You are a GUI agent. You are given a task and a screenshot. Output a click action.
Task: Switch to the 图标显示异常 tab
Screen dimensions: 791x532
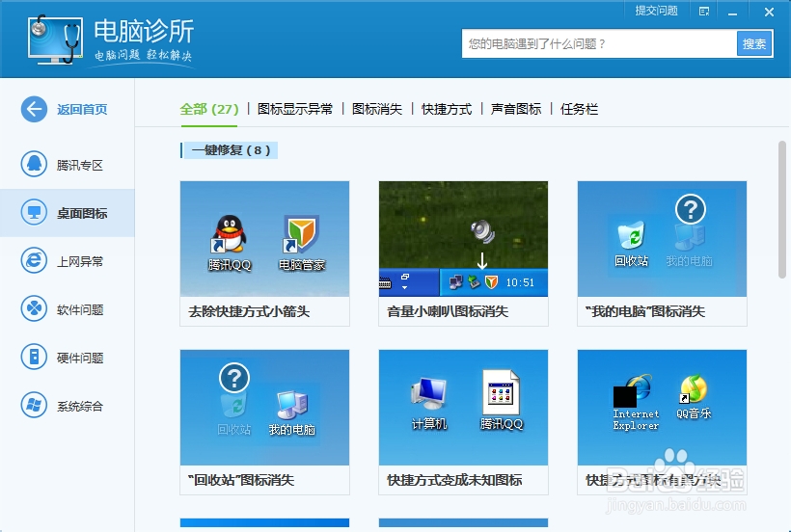pos(295,109)
